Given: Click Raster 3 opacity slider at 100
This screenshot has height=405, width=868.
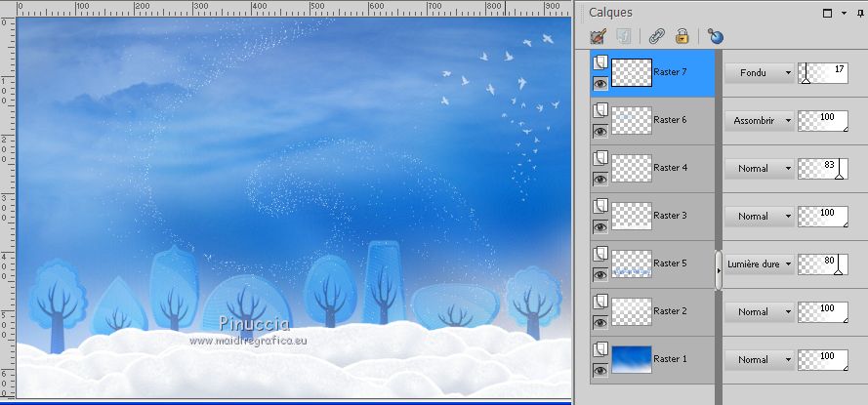Looking at the screenshot, I should point(823,217).
